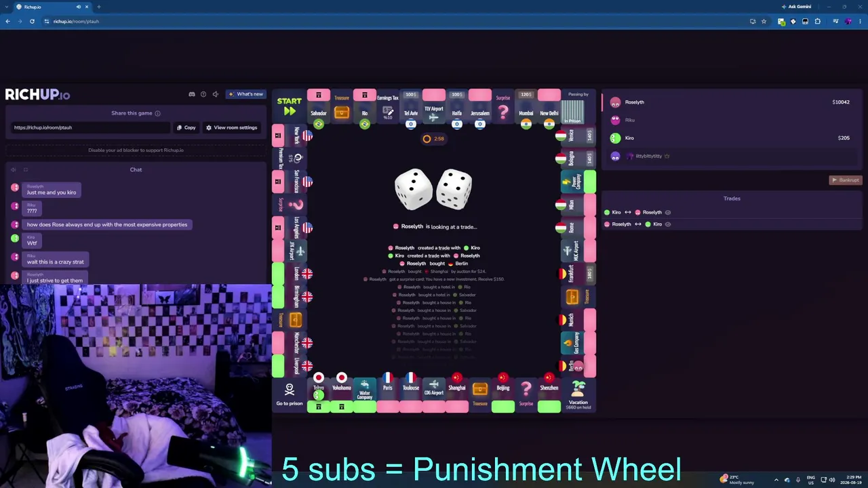Screen dimensions: 868x488
Task: Open the system tray clock
Action: point(851,480)
